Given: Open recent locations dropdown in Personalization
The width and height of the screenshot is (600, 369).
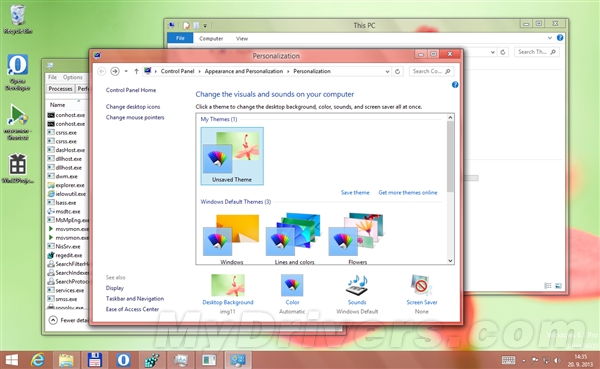Looking at the screenshot, I should click(126, 71).
